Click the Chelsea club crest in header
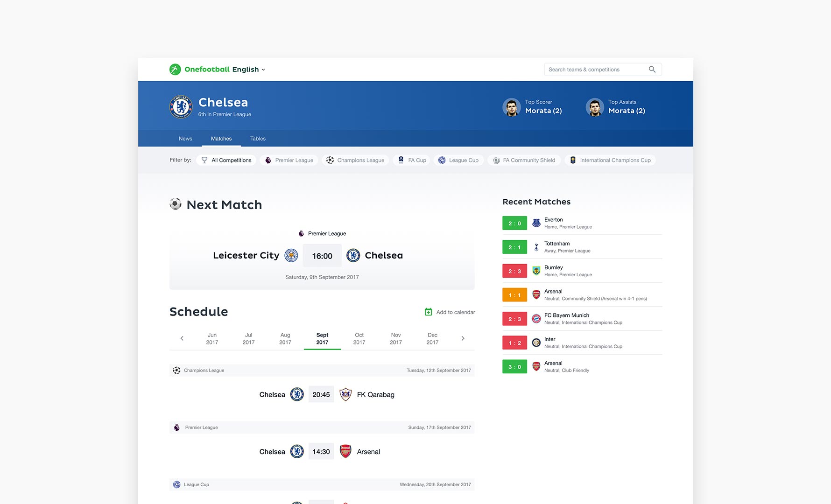Viewport: 831px width, 504px height. 181,107
